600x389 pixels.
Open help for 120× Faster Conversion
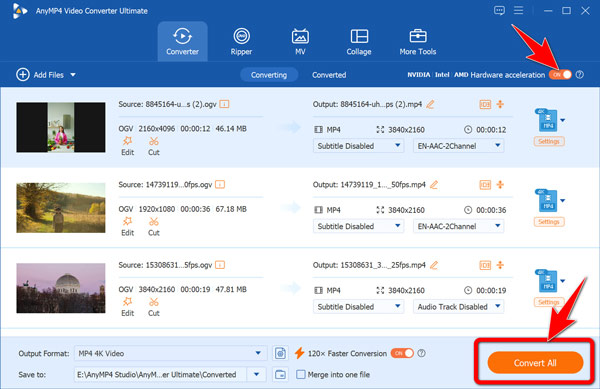(421, 353)
